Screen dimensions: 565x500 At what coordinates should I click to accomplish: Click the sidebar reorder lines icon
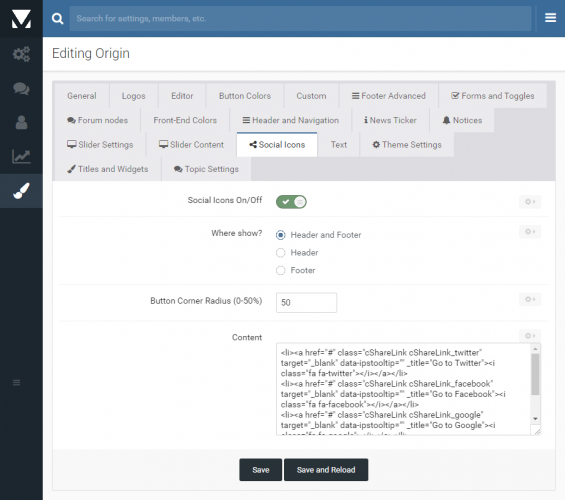pyautogui.click(x=17, y=382)
